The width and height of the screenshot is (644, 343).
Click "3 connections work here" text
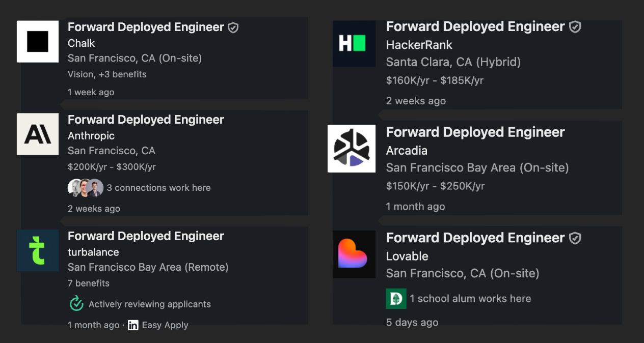pos(158,188)
